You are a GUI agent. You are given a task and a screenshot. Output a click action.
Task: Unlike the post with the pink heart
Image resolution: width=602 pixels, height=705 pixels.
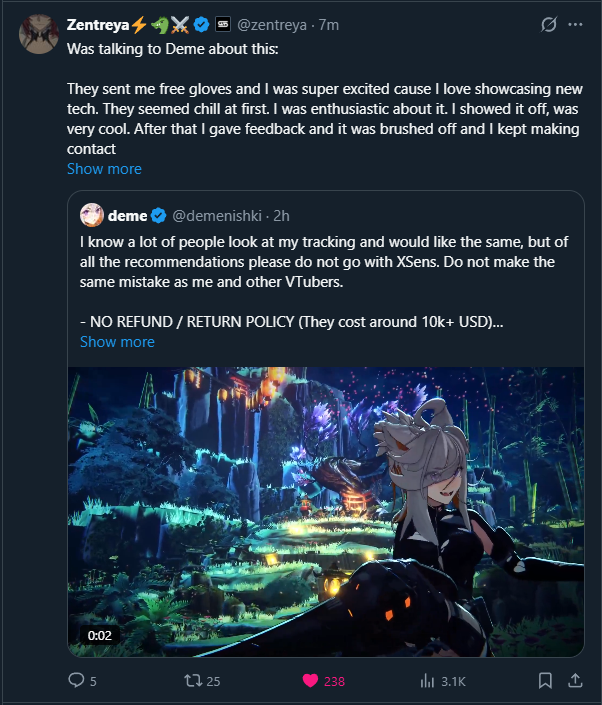point(311,681)
